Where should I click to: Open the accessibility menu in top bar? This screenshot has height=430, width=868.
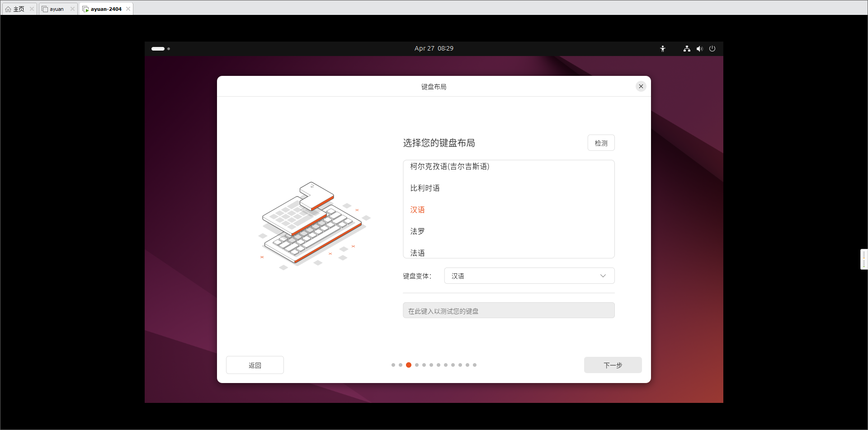[x=663, y=49]
